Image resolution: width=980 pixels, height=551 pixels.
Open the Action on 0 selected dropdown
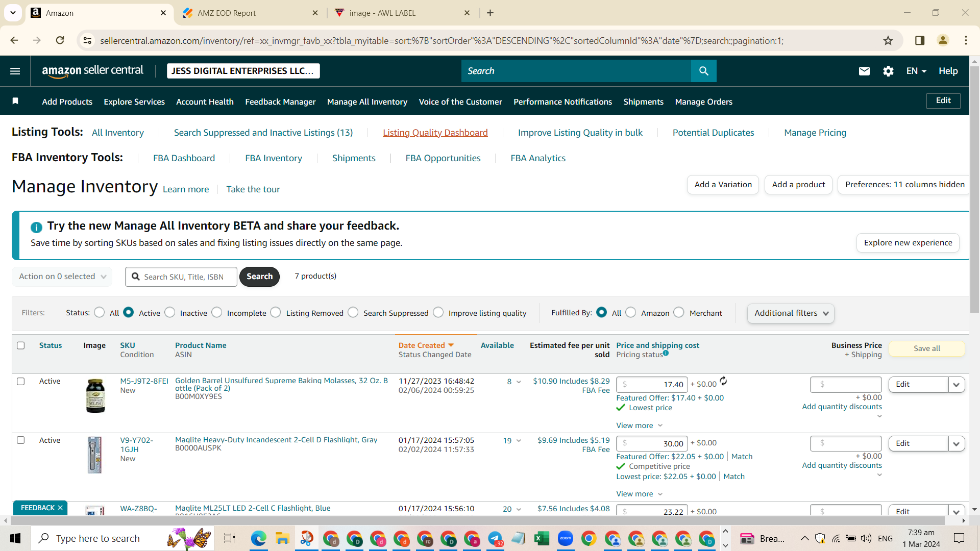click(x=62, y=277)
